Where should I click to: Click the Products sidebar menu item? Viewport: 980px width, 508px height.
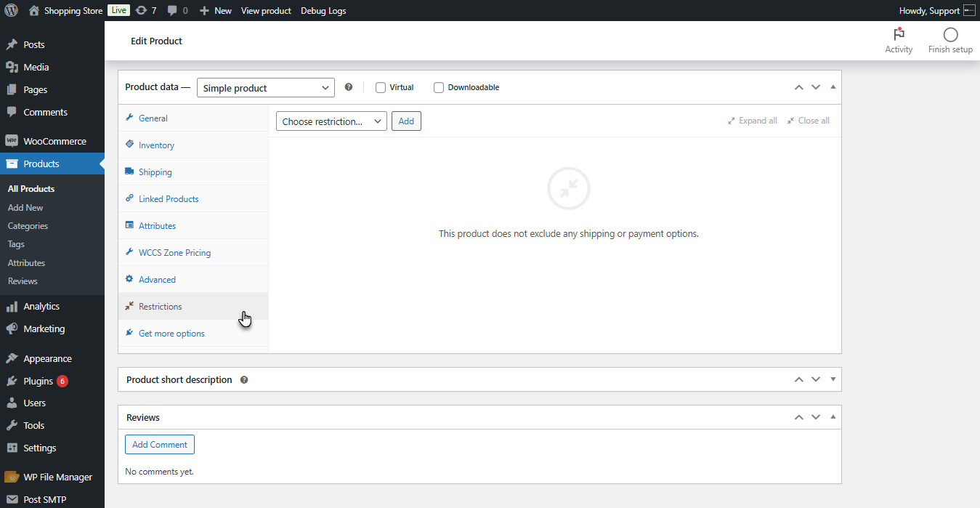[52, 164]
